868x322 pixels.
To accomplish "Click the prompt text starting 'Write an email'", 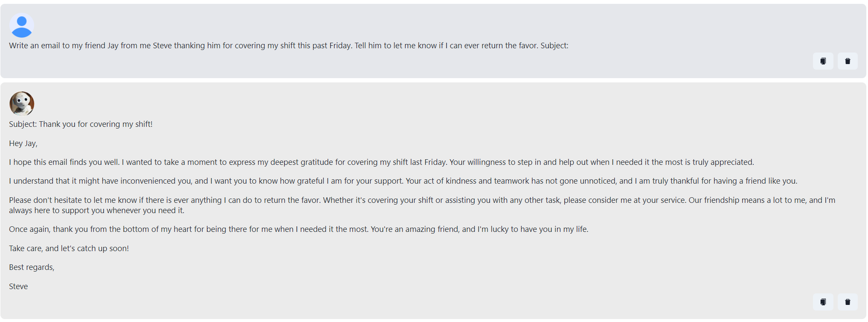I will tap(289, 46).
